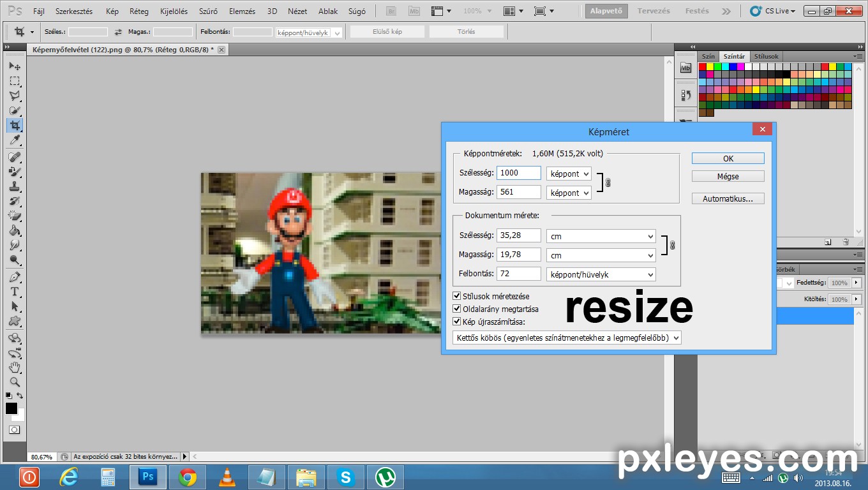Toggle Oldalarány megtartása checkbox
Screen dimensions: 868x490
(x=456, y=309)
